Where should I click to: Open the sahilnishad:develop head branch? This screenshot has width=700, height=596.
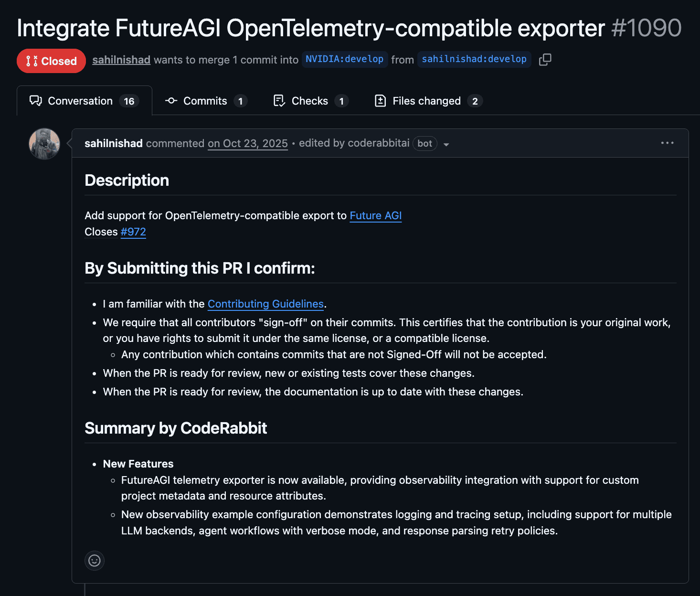pyautogui.click(x=474, y=59)
